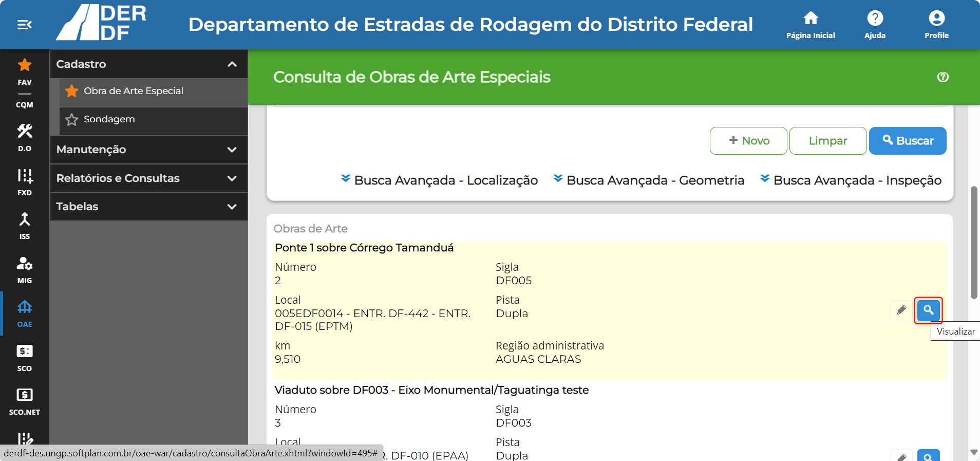Screen dimensions: 980x461
Task: Collapse the sidebar with the hamburger menu icon
Action: (25, 25)
